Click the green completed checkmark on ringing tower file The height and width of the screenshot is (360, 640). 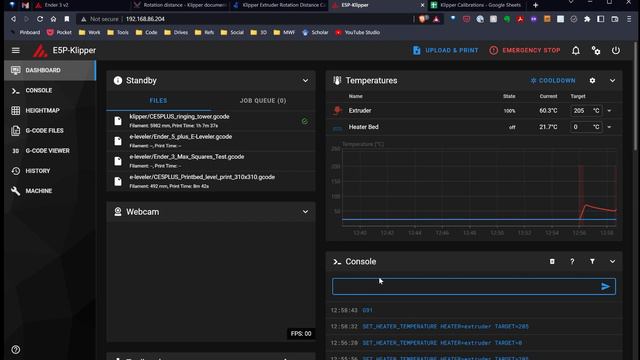[304, 121]
